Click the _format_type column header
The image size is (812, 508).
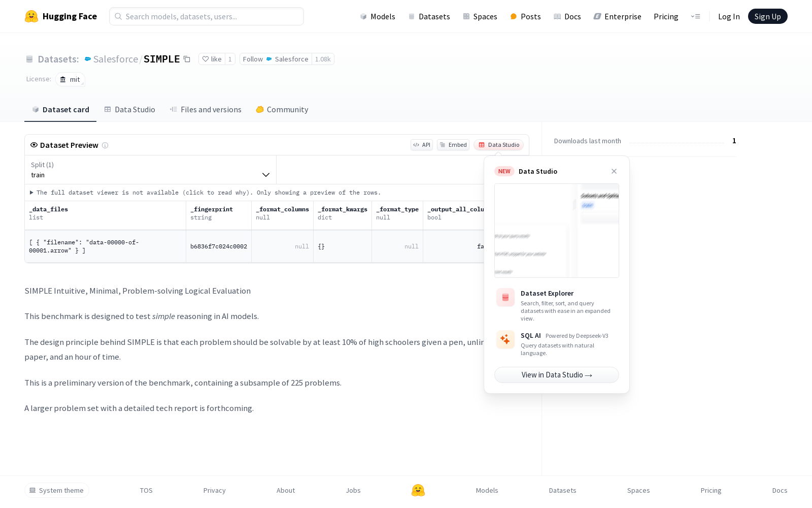click(397, 215)
